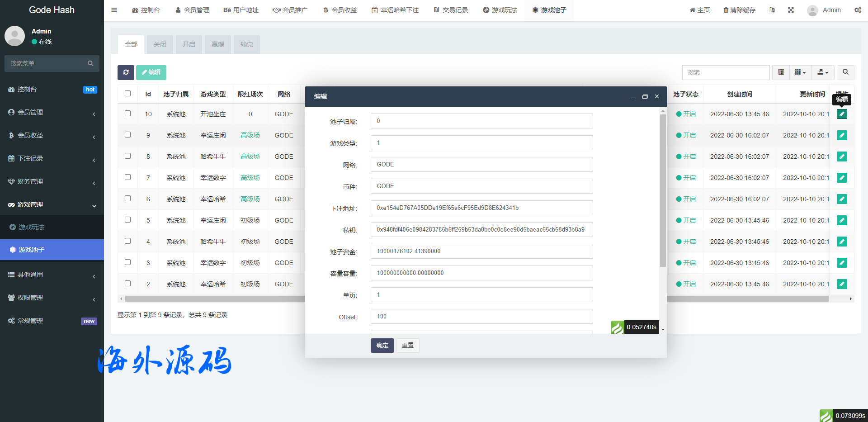
Task: Expand the 财务管理 sidebar menu
Action: 52,181
